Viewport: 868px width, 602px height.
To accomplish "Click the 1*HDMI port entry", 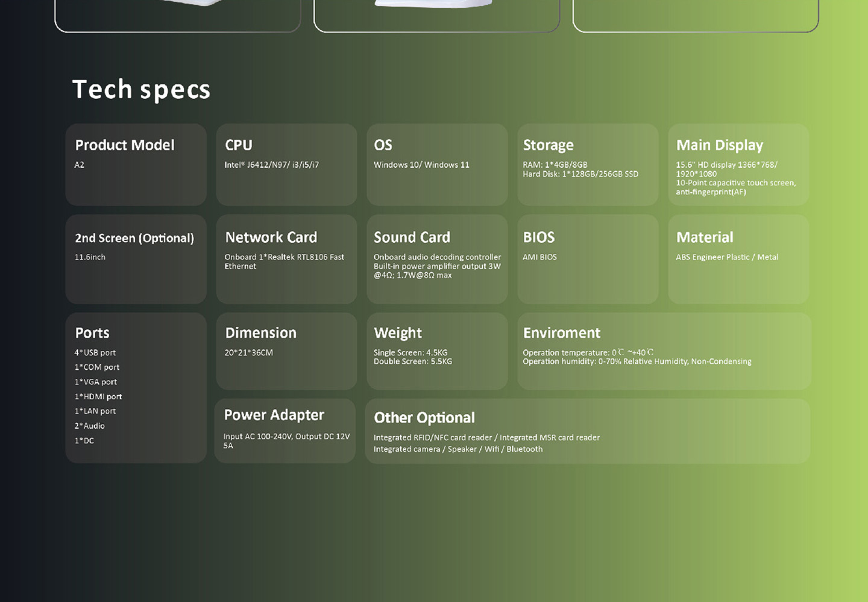I will click(x=98, y=397).
